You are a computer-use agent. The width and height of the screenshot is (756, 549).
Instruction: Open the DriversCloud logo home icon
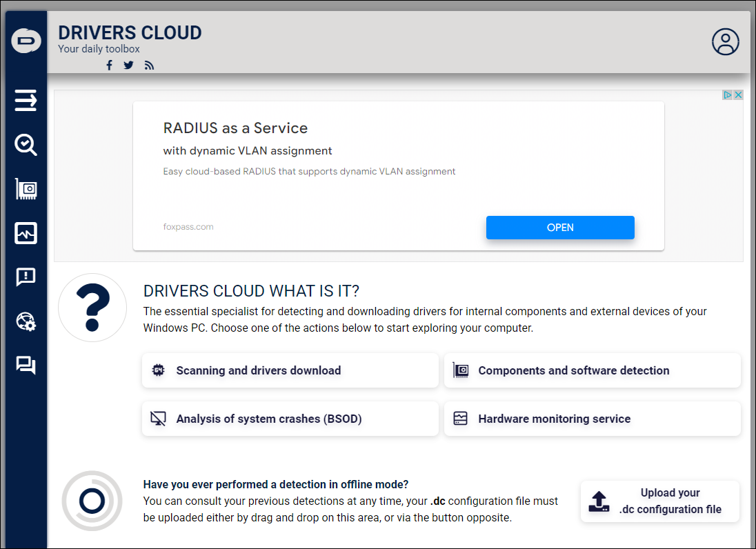click(26, 41)
